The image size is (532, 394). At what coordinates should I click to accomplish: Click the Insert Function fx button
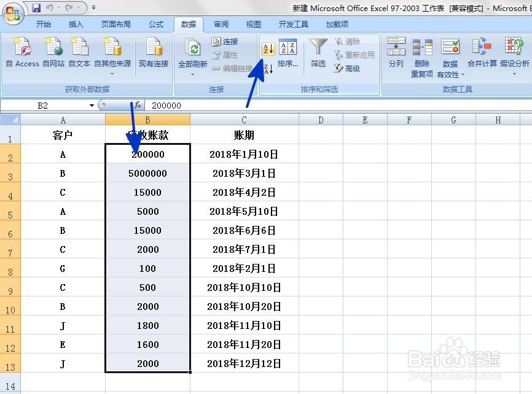coord(138,105)
